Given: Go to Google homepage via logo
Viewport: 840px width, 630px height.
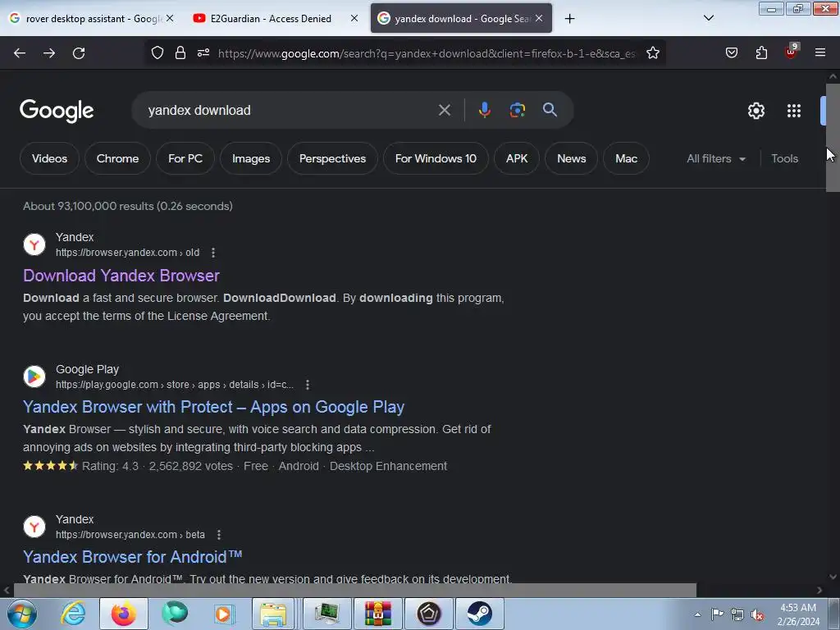Looking at the screenshot, I should 57,111.
